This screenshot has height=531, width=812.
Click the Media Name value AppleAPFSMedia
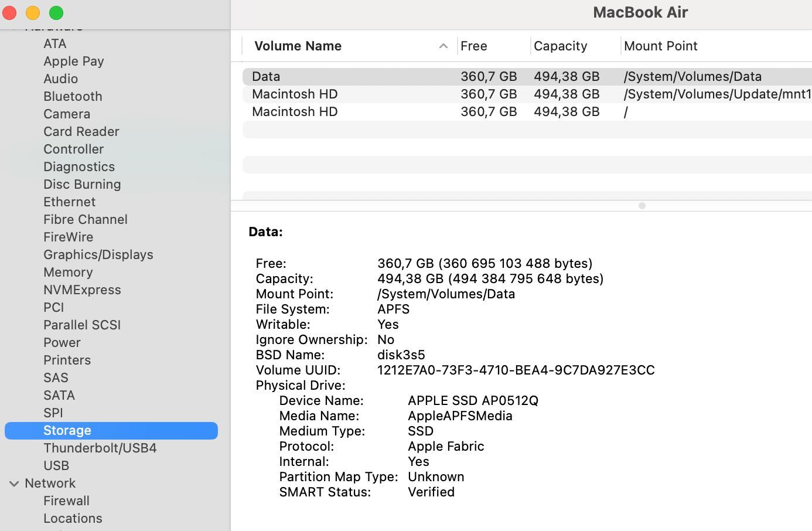pos(460,416)
